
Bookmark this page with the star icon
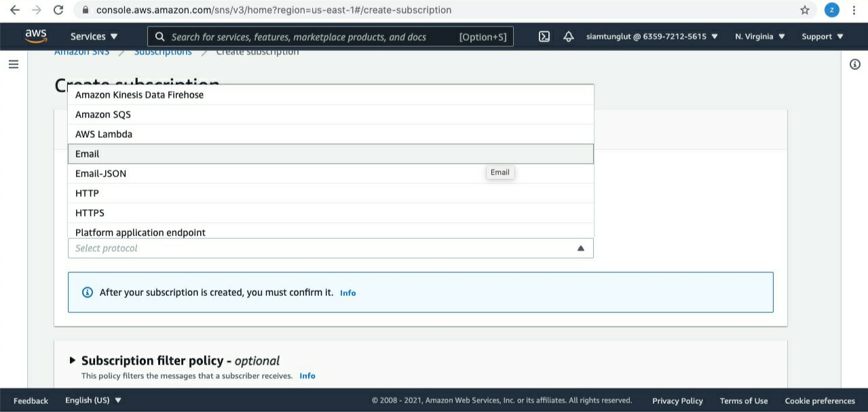tap(805, 10)
